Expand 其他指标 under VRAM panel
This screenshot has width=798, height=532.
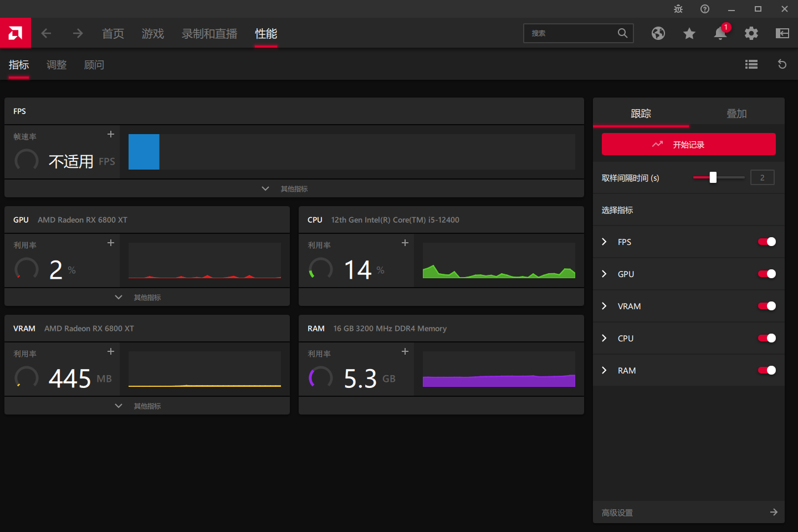tap(147, 406)
